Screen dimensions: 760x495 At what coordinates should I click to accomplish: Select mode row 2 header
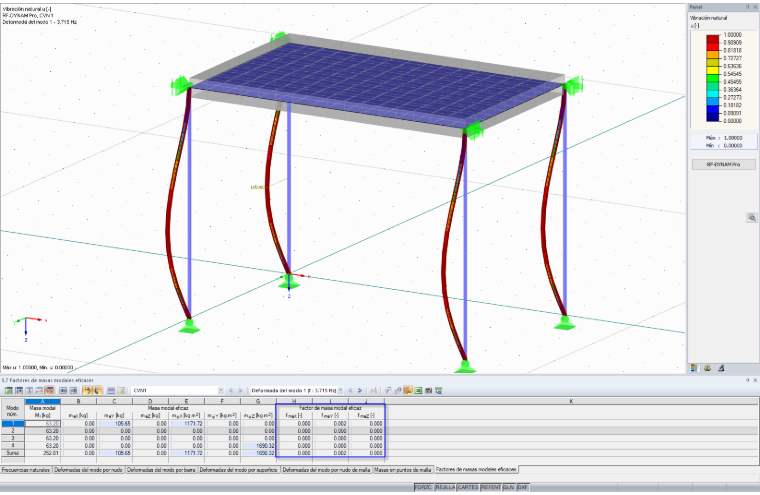(x=13, y=431)
